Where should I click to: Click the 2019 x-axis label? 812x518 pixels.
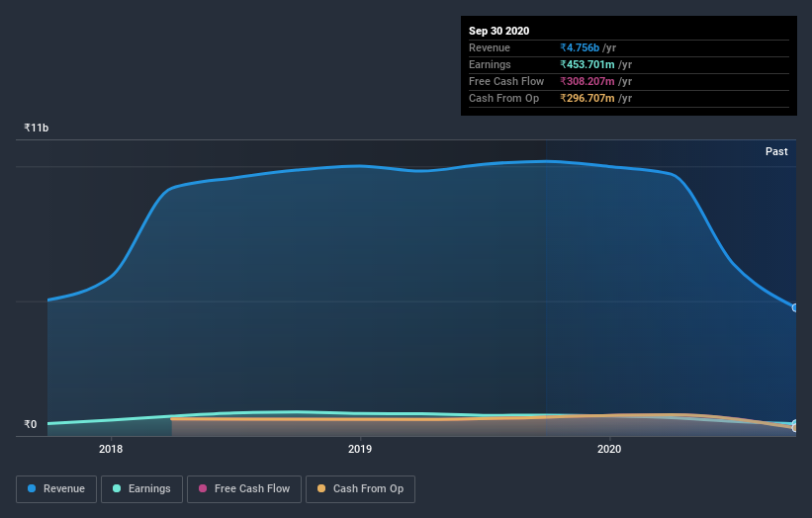[x=360, y=449]
